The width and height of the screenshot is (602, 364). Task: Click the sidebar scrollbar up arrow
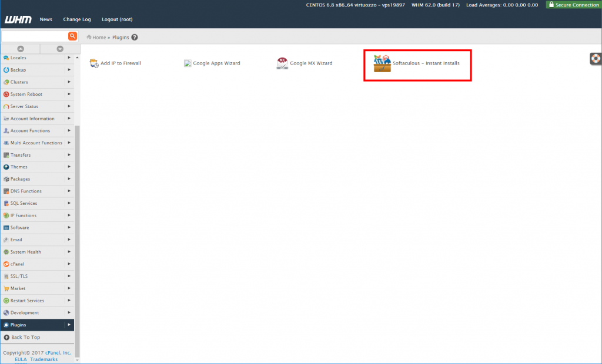(x=77, y=58)
